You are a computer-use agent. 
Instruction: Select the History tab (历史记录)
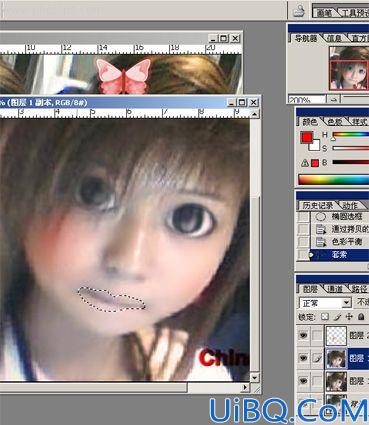[x=318, y=205]
